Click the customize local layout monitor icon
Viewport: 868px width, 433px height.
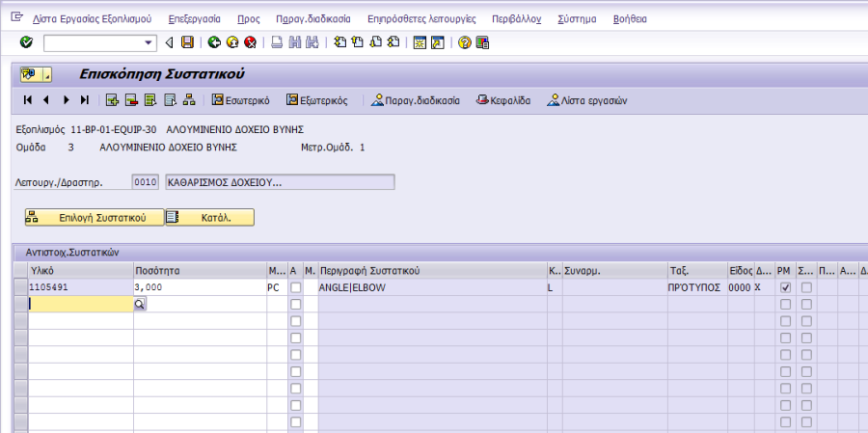tap(483, 42)
